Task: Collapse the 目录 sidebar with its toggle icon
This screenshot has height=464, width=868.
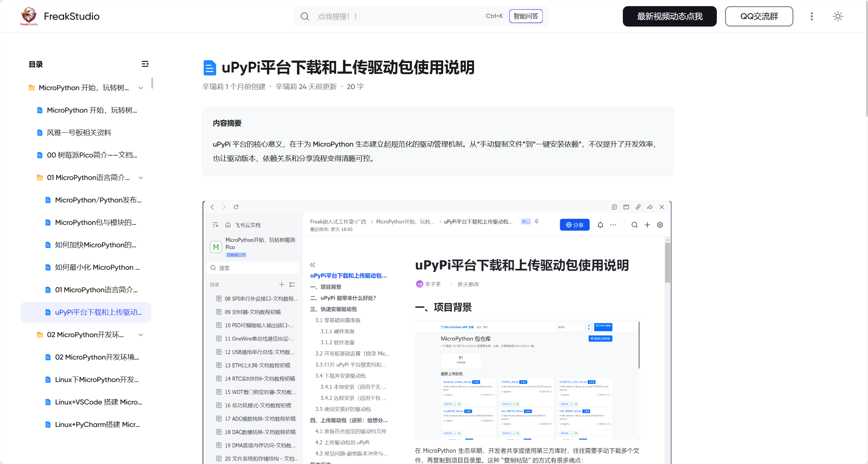Action: (x=145, y=64)
